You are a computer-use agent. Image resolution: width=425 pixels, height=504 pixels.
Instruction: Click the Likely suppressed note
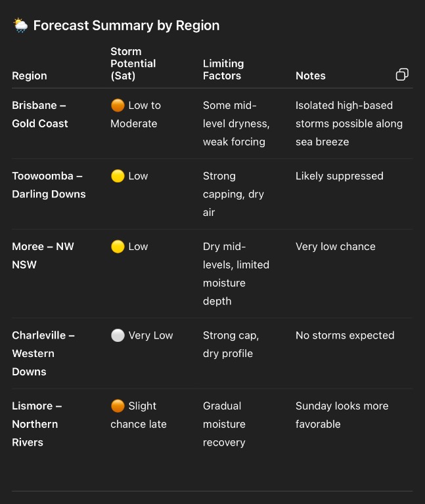pos(340,176)
